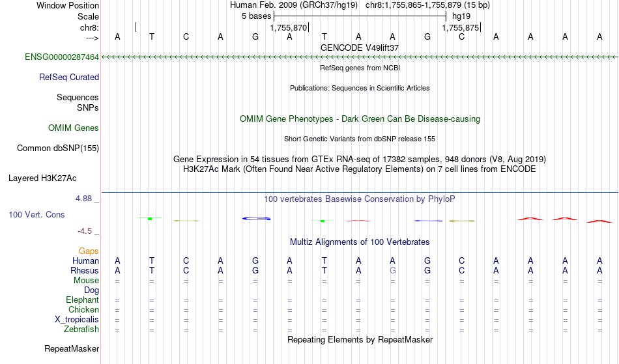This screenshot has width=619, height=364.
Task: Click GTEx Gene Expression track title
Action: [360, 160]
